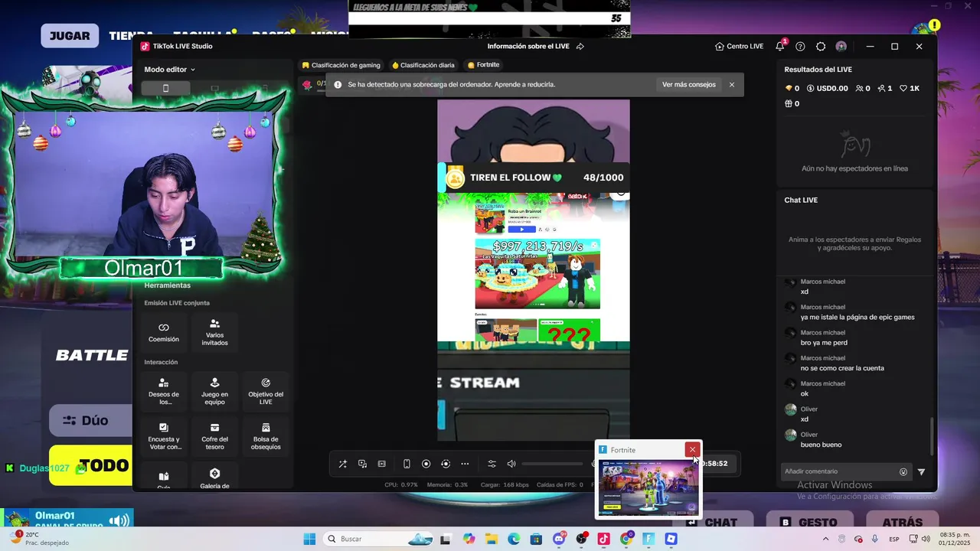Open Clasificación de gaming tab
This screenshot has height=551, width=980.
(x=341, y=65)
